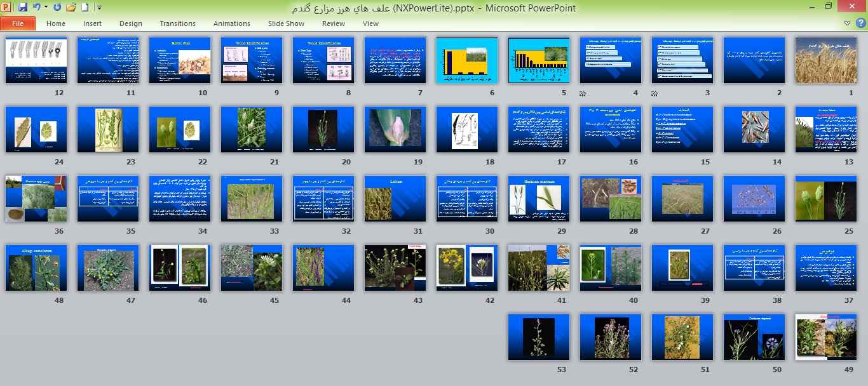The image size is (868, 386).
Task: Open Customize Quick Access Toolbar dropdown
Action: (x=98, y=8)
